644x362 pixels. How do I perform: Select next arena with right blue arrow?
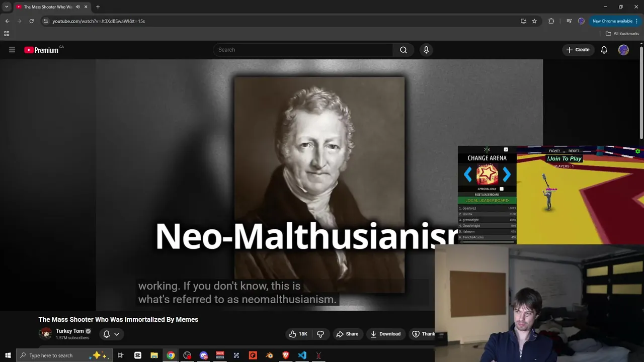point(507,174)
